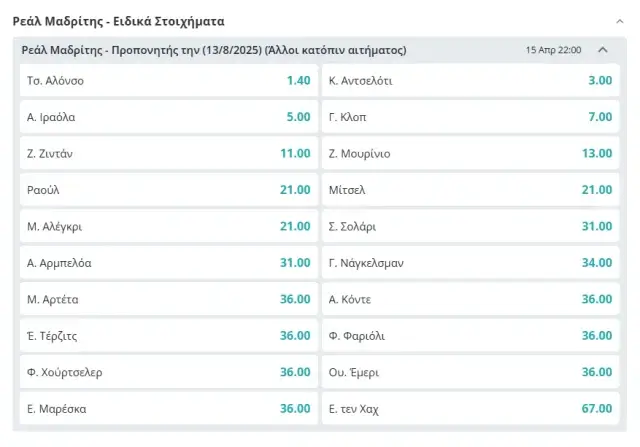Select Μ. Αλέγκρι at 21.00
The height and width of the screenshot is (447, 640).
pyautogui.click(x=169, y=226)
